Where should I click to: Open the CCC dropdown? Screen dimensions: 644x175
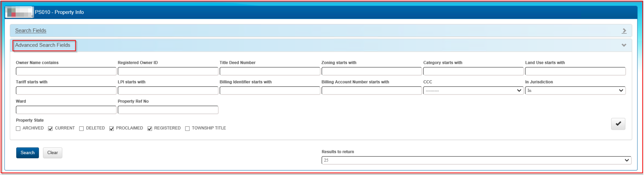tap(473, 91)
